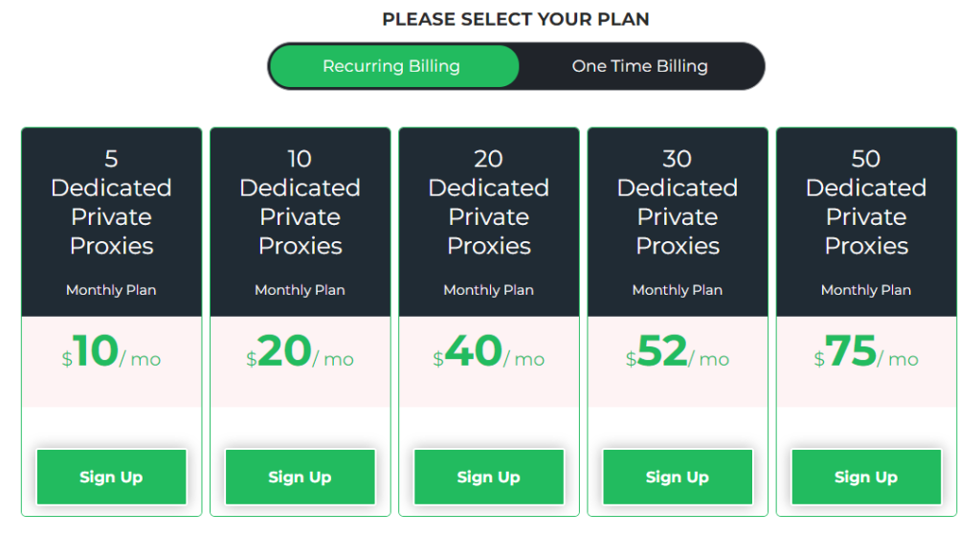Click the 50 Dedicated Private Proxies title
980x535 pixels.
865,202
